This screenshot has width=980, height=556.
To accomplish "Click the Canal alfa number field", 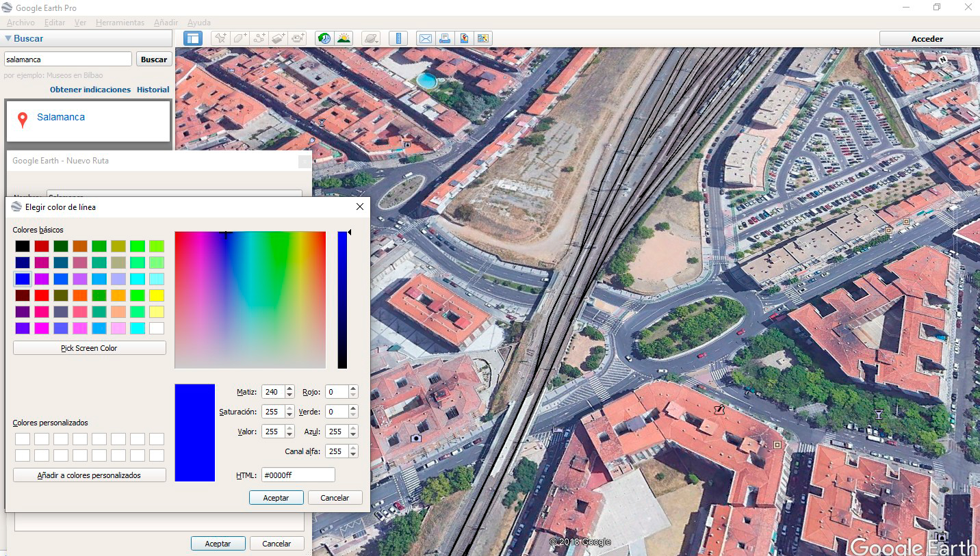I will point(337,451).
